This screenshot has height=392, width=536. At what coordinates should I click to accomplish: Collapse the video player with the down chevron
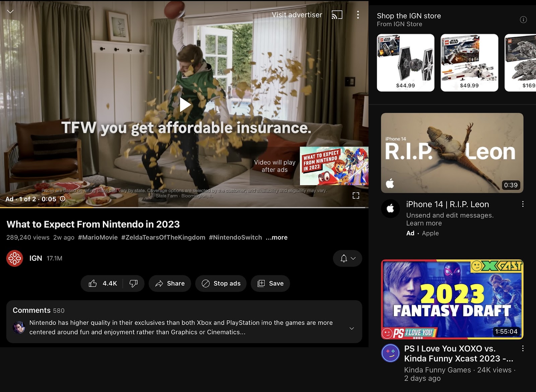(10, 11)
